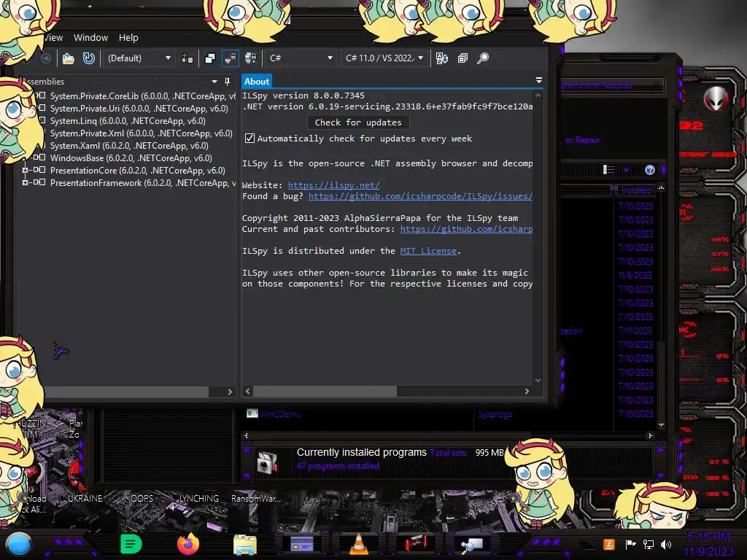
Task: Click the Forward navigation arrow in ILSpy toolbar
Action: (x=46, y=58)
